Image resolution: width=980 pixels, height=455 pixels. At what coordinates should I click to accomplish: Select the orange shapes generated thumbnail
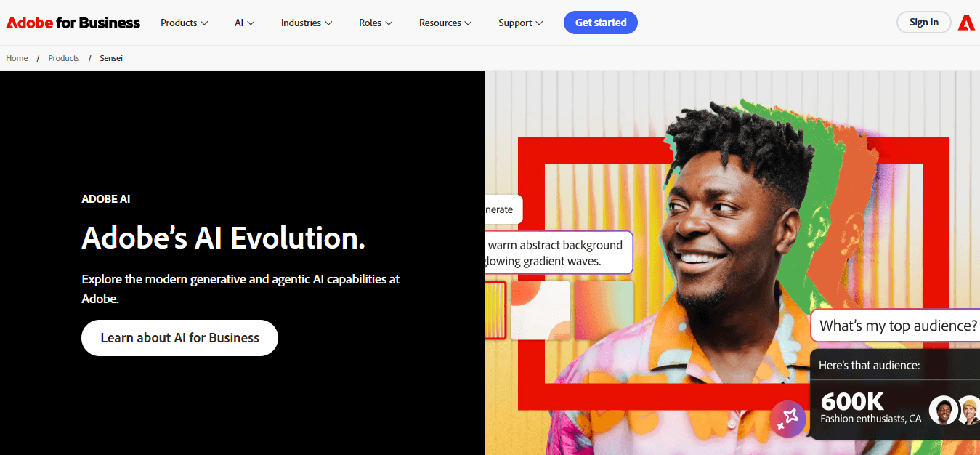pos(540,310)
